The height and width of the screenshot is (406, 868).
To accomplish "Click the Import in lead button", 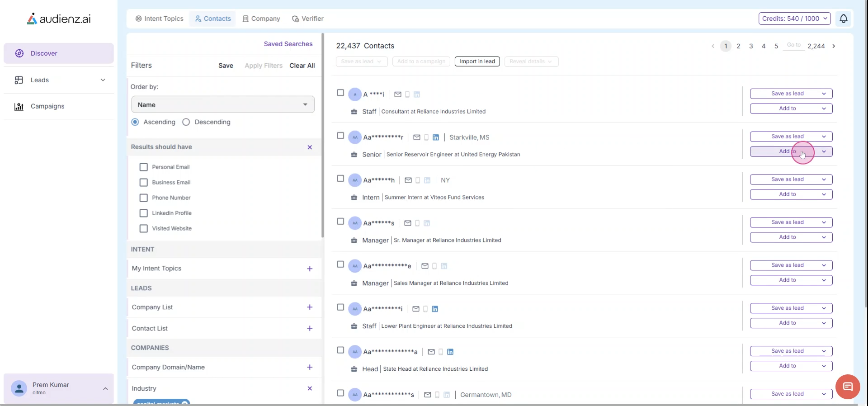I will coord(477,61).
